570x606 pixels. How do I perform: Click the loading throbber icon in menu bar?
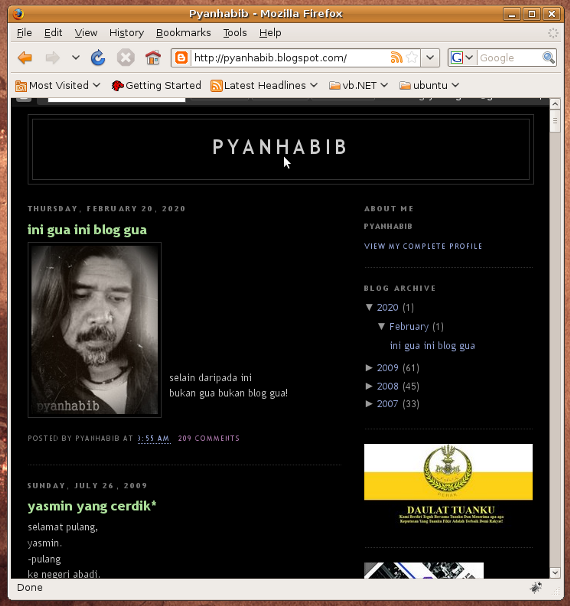pyautogui.click(x=553, y=33)
